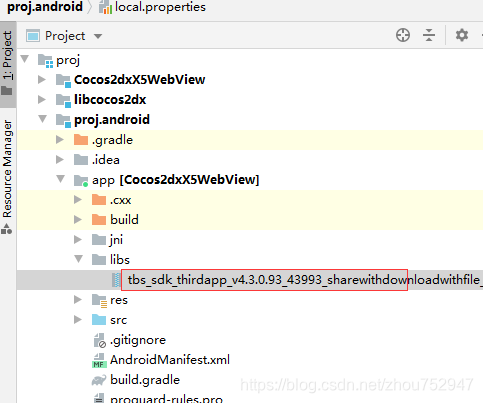483x403 pixels.
Task: Click proj.android breadcrumb in navigation bar
Action: (x=45, y=7)
